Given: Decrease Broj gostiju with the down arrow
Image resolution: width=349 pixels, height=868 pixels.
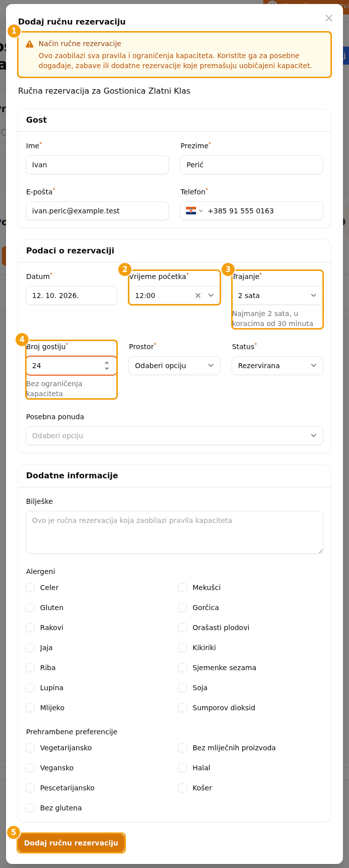Looking at the screenshot, I should tap(107, 369).
